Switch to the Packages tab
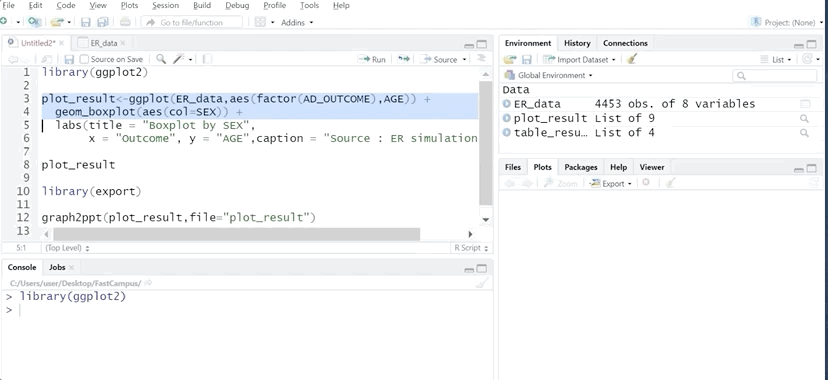Screen dimensions: 828x380 coord(580,167)
